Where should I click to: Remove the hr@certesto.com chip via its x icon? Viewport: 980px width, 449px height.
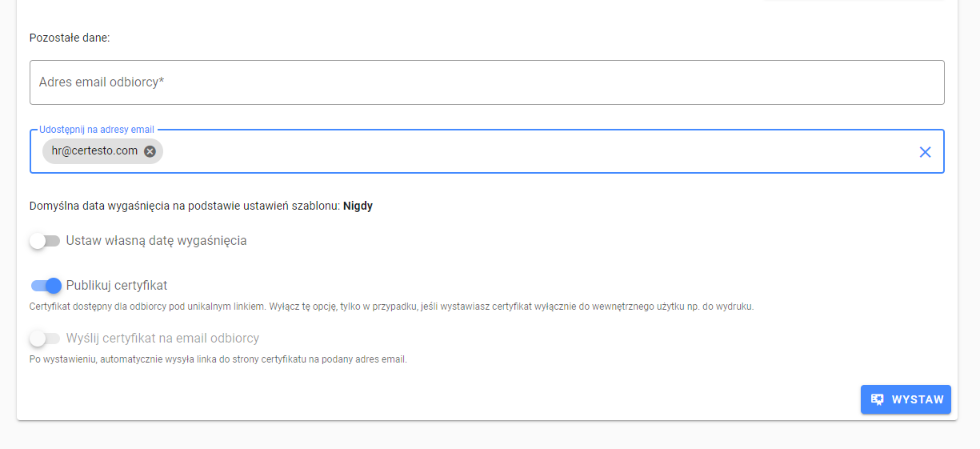click(x=150, y=151)
